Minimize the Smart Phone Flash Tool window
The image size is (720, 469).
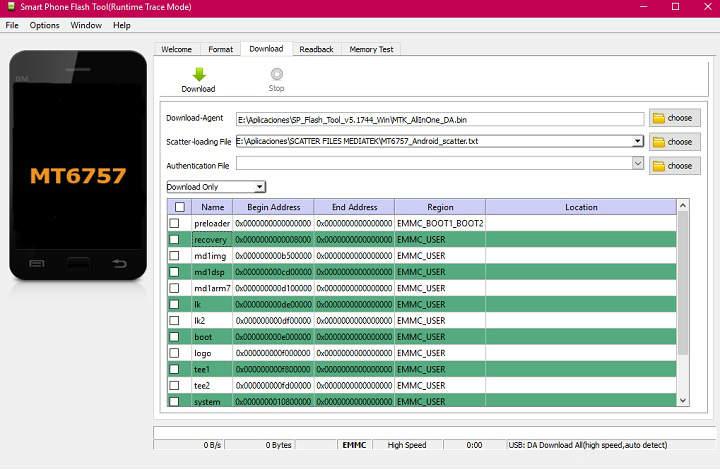644,7
